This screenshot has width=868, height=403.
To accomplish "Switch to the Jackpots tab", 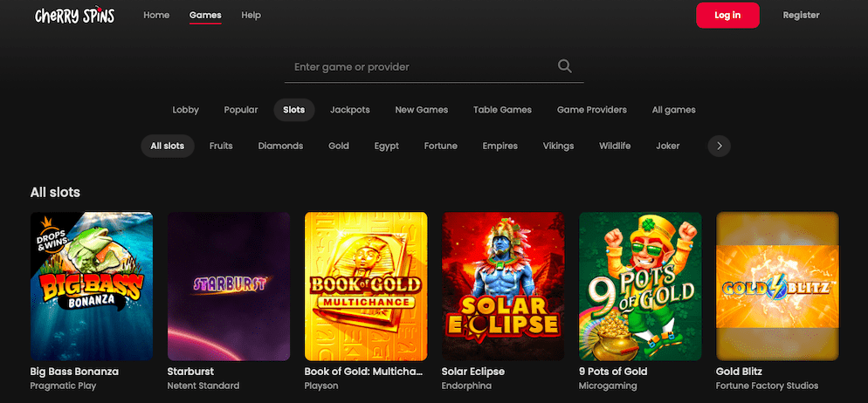I will click(x=349, y=110).
